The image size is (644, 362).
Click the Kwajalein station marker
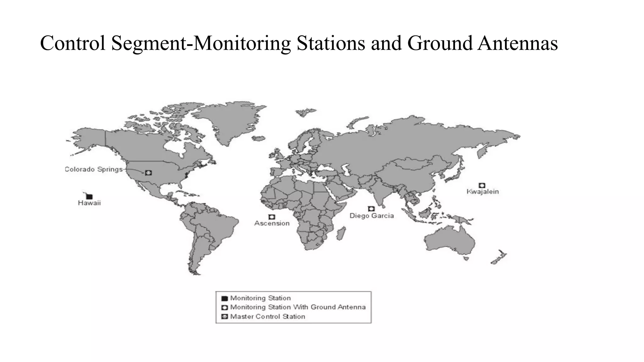[482, 185]
